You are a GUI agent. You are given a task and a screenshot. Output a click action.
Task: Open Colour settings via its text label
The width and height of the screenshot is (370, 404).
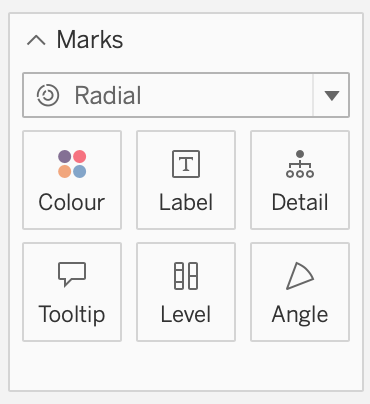72,202
